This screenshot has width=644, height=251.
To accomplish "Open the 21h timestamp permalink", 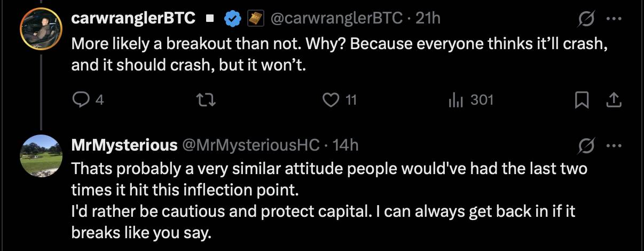I will pos(428,19).
